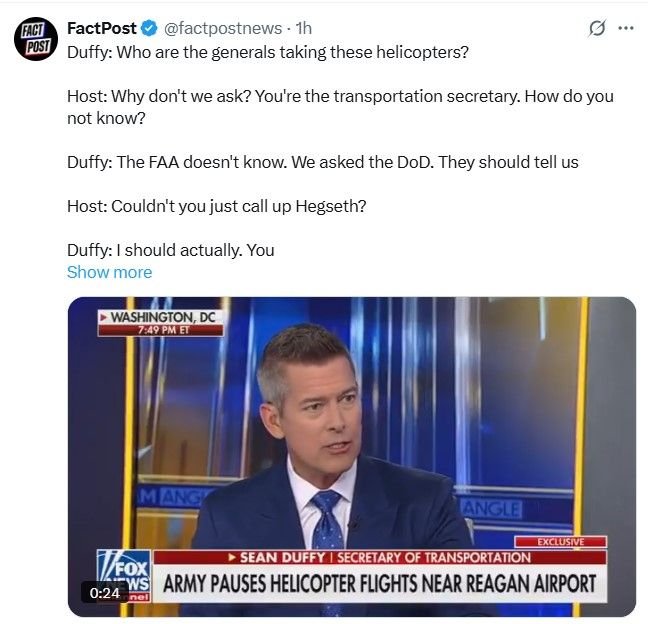This screenshot has width=648, height=624.
Task: Click the 0:24 video duration badge
Action: click(105, 593)
